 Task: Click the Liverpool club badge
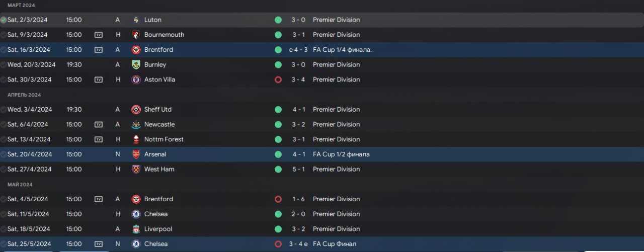pos(136,229)
